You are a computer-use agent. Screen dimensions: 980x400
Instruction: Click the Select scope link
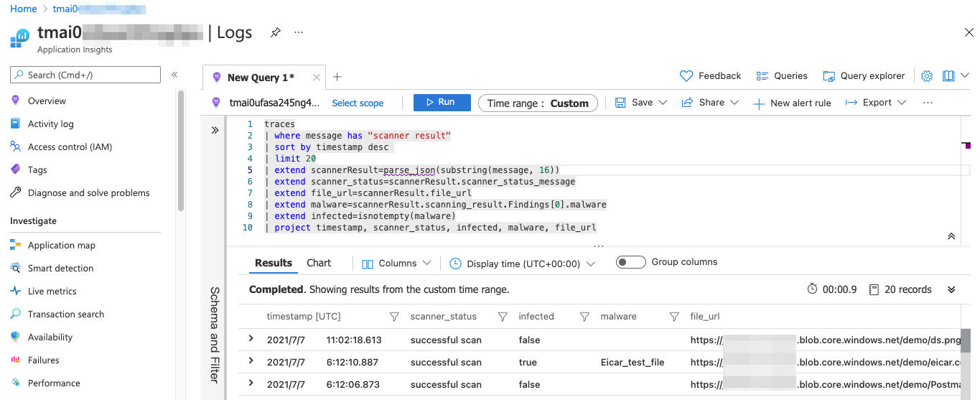tap(358, 103)
